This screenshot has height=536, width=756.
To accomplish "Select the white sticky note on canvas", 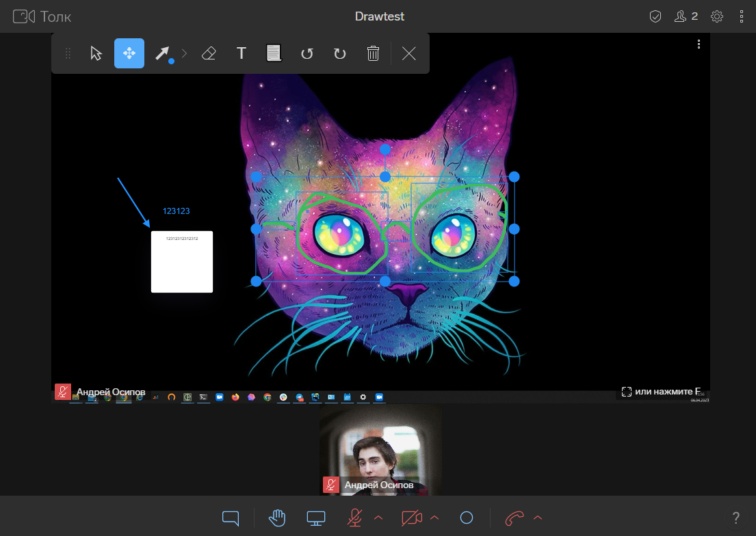I will click(182, 262).
